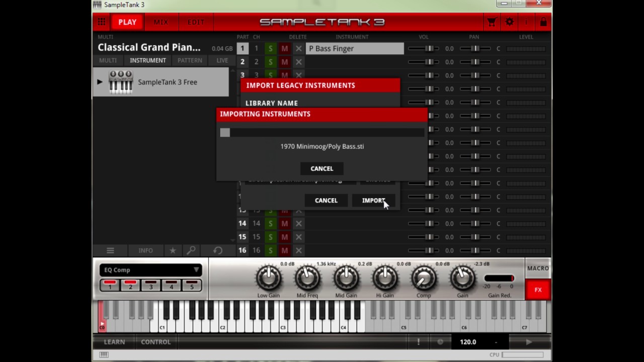Image resolution: width=644 pixels, height=362 pixels.
Task: Select effect slot 5
Action: [x=192, y=285]
